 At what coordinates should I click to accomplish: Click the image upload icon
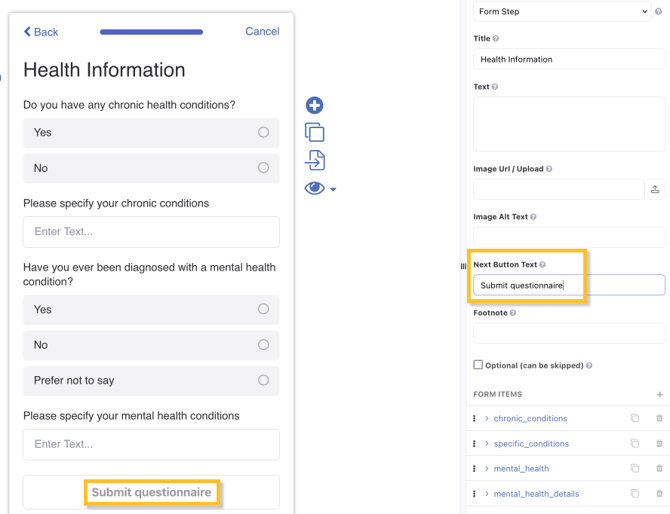click(x=655, y=189)
